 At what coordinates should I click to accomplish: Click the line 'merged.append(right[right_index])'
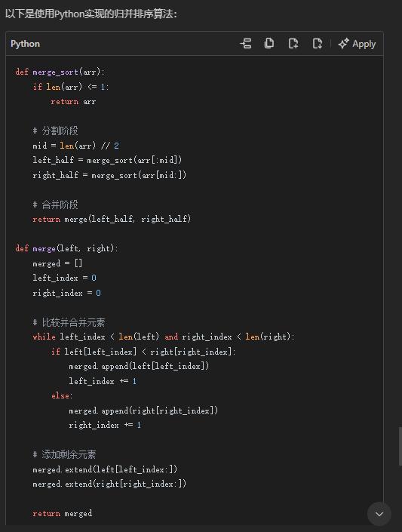click(x=143, y=411)
